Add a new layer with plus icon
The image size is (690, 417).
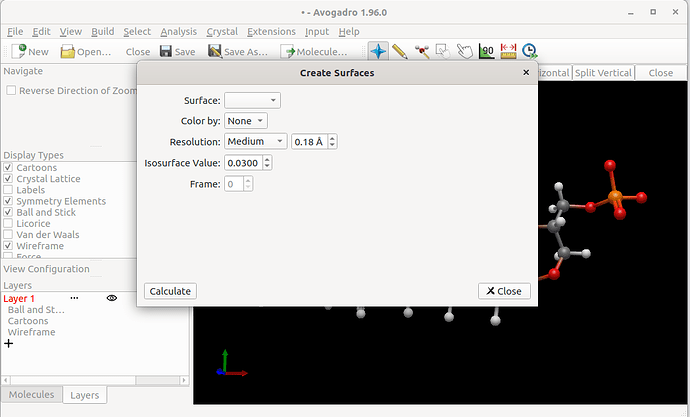[9, 344]
